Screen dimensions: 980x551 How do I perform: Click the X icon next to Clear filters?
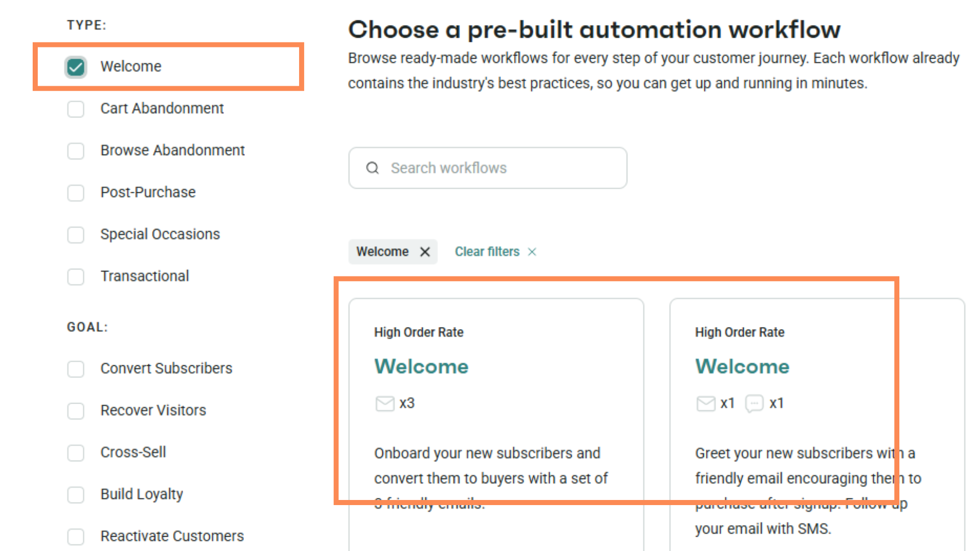click(x=532, y=252)
